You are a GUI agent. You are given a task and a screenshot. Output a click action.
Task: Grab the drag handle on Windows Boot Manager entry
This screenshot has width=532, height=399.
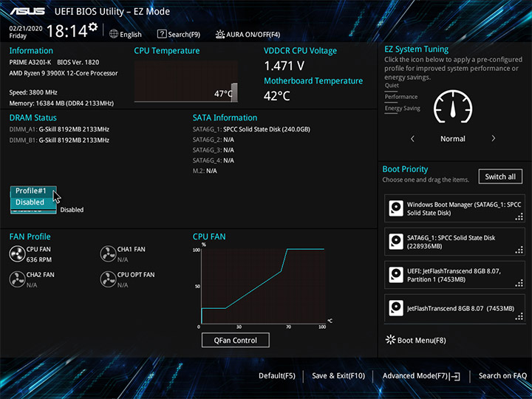[519, 217]
